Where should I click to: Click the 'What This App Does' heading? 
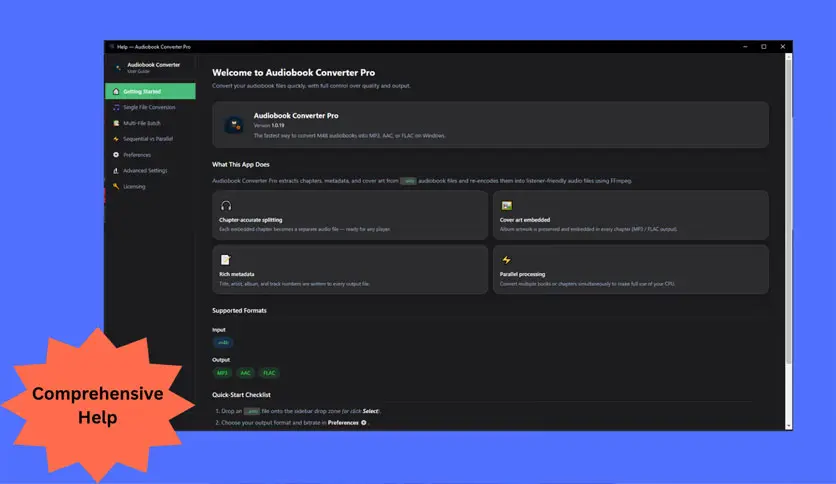(240, 164)
